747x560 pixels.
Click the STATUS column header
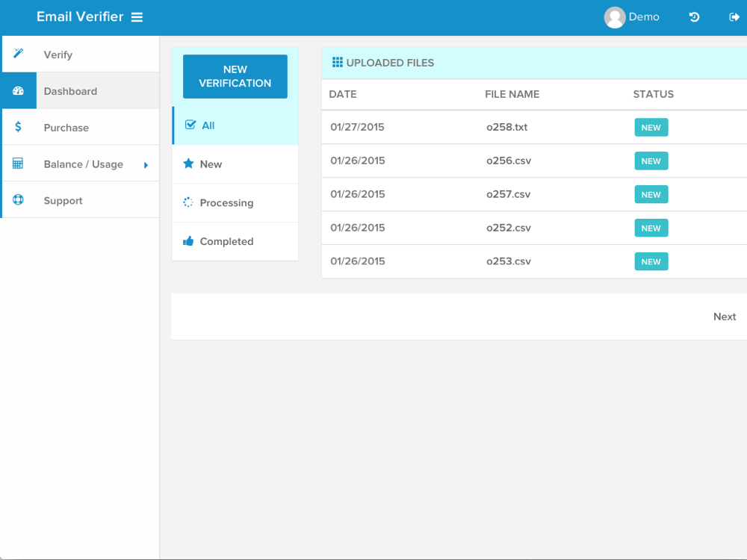click(x=653, y=94)
